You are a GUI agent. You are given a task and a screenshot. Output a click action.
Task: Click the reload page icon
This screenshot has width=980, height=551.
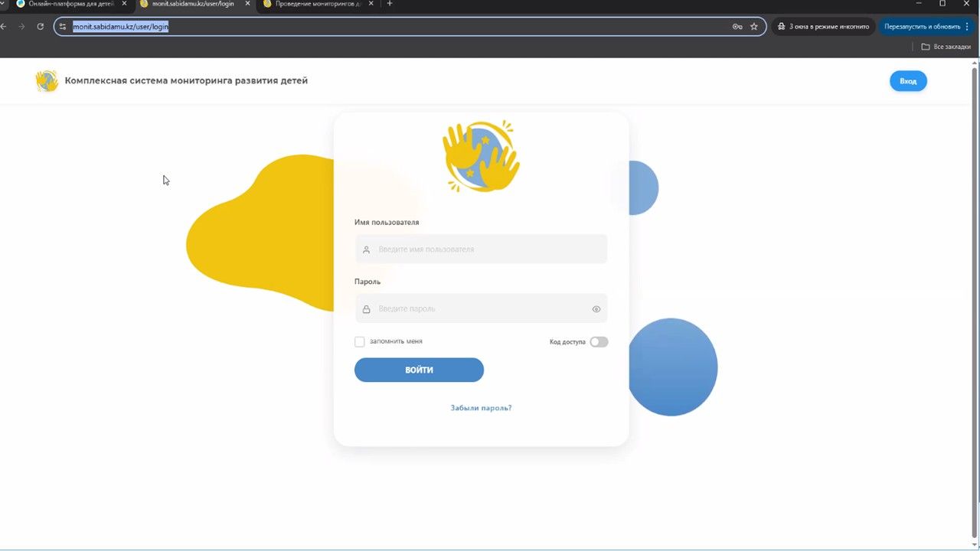41,27
